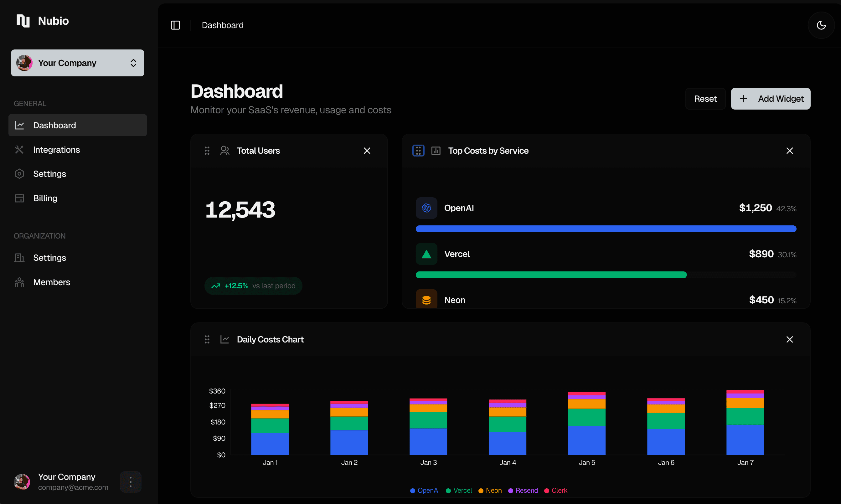
Task: Click the Nubio logo icon
Action: [23, 21]
